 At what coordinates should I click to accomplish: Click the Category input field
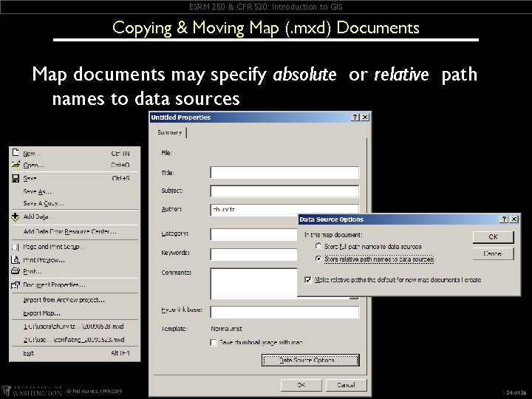[253, 234]
